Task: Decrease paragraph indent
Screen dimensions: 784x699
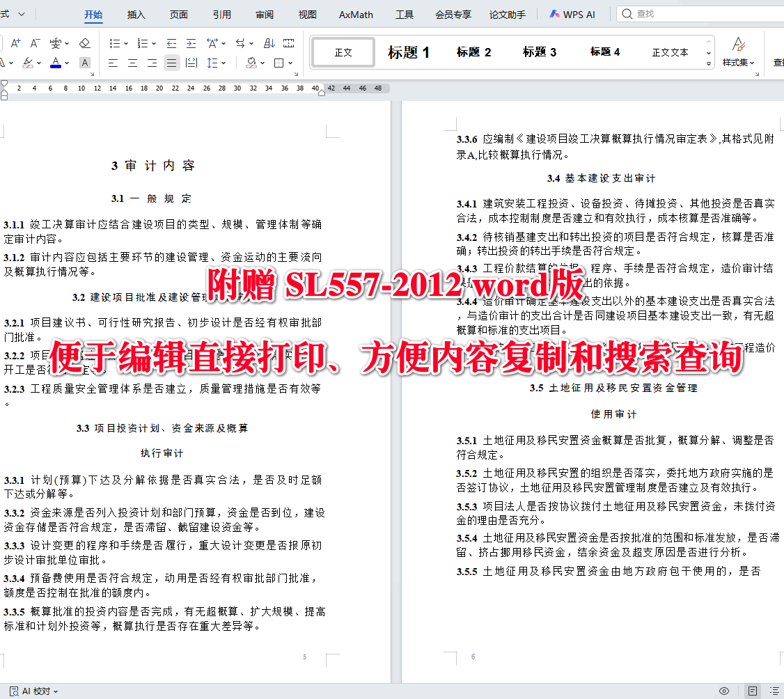Action: click(171, 43)
